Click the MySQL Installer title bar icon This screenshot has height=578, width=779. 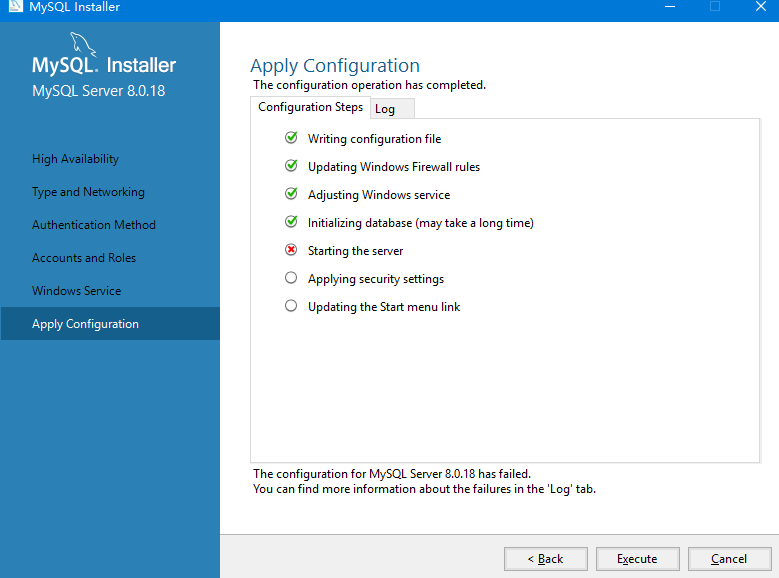(15, 6)
